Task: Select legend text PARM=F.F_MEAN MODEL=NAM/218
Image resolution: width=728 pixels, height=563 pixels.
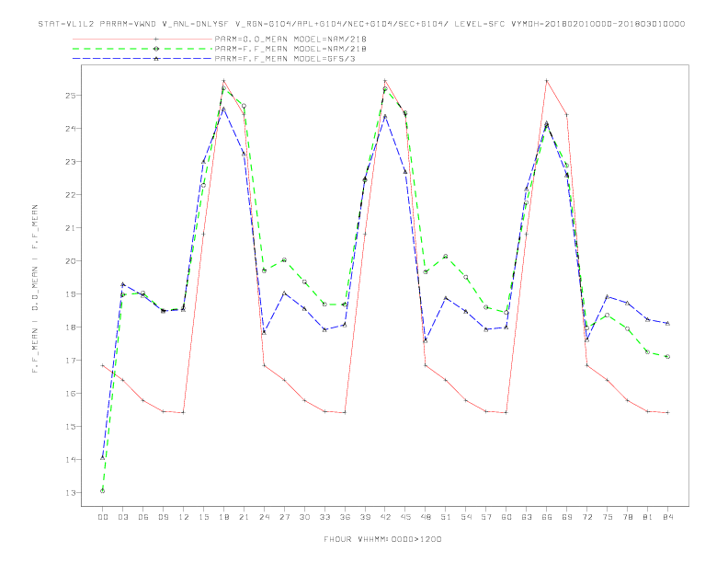Action: (290, 49)
